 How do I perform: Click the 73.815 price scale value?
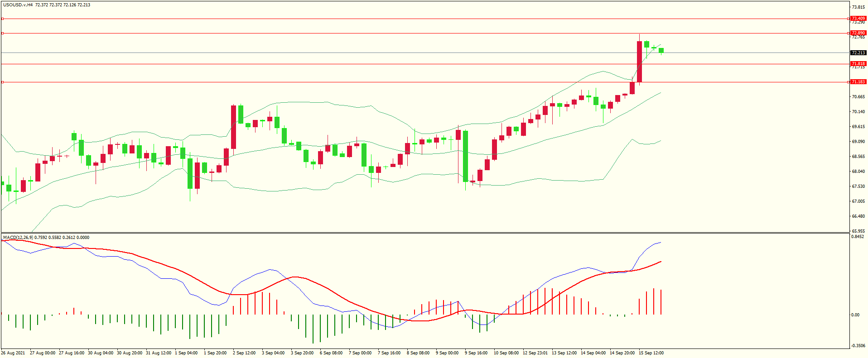click(858, 7)
